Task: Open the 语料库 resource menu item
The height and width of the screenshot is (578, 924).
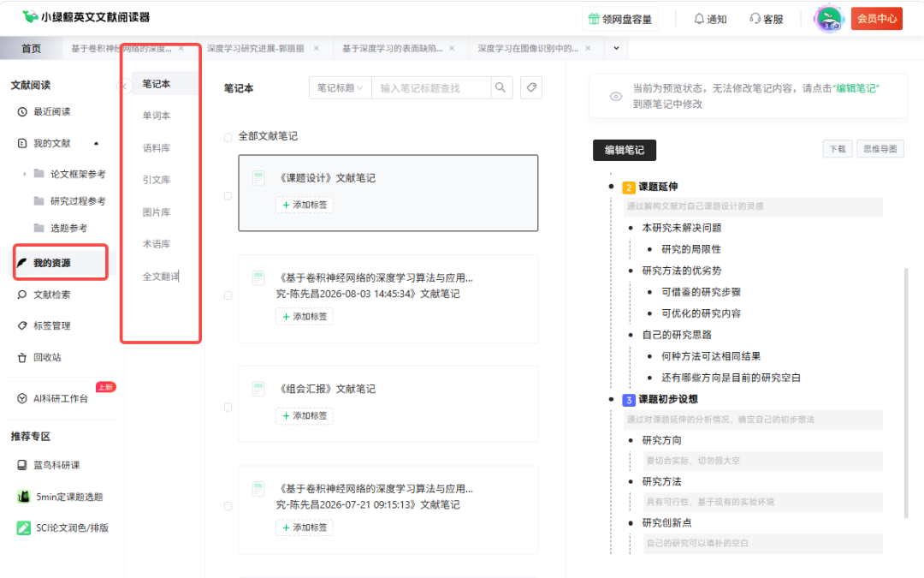Action: point(157,148)
